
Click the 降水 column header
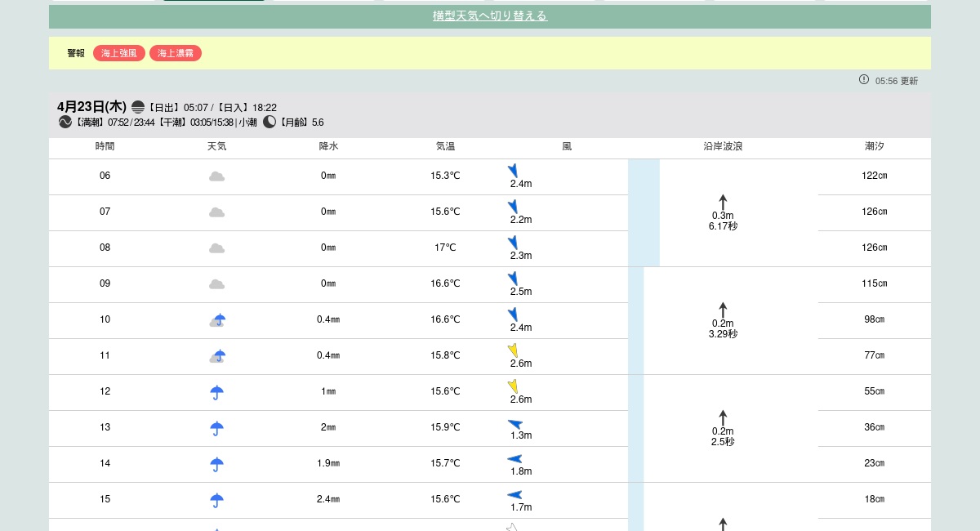[x=328, y=146]
